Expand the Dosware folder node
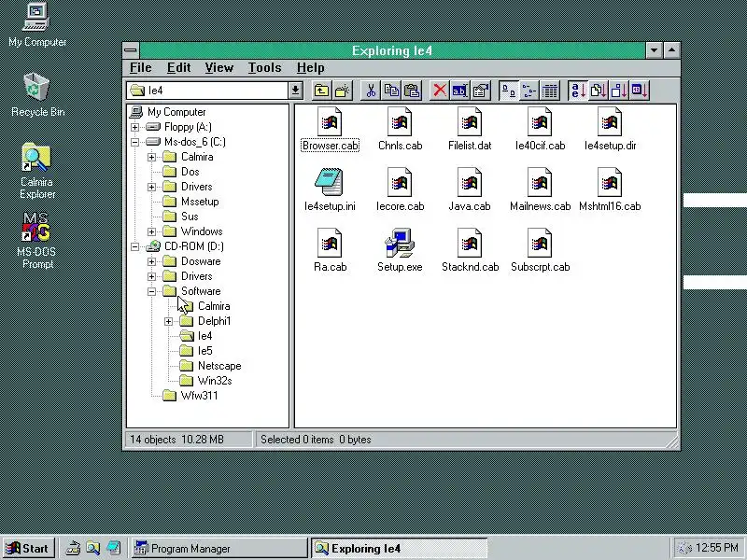 (x=151, y=261)
